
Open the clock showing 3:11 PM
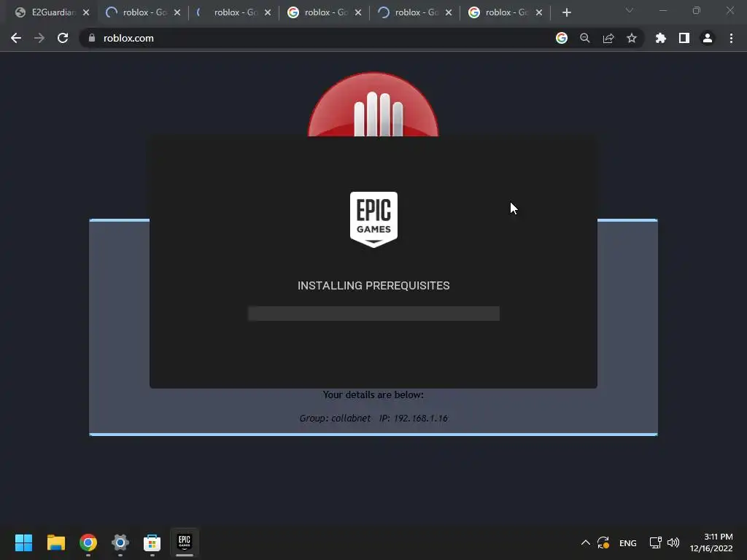tap(711, 542)
